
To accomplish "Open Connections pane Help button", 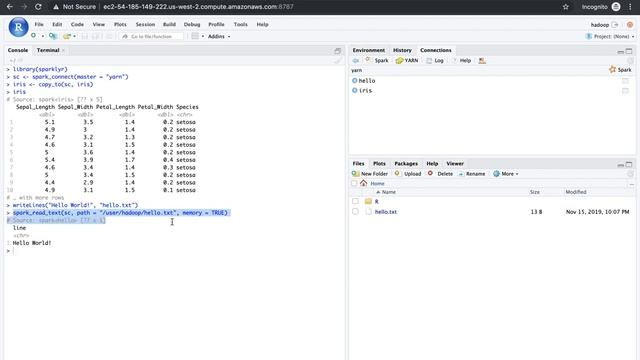I will (462, 60).
